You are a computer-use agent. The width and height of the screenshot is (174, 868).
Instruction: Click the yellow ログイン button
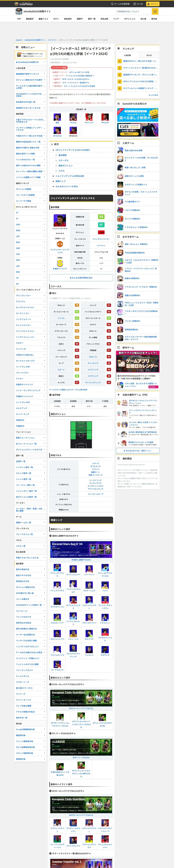click(153, 4)
